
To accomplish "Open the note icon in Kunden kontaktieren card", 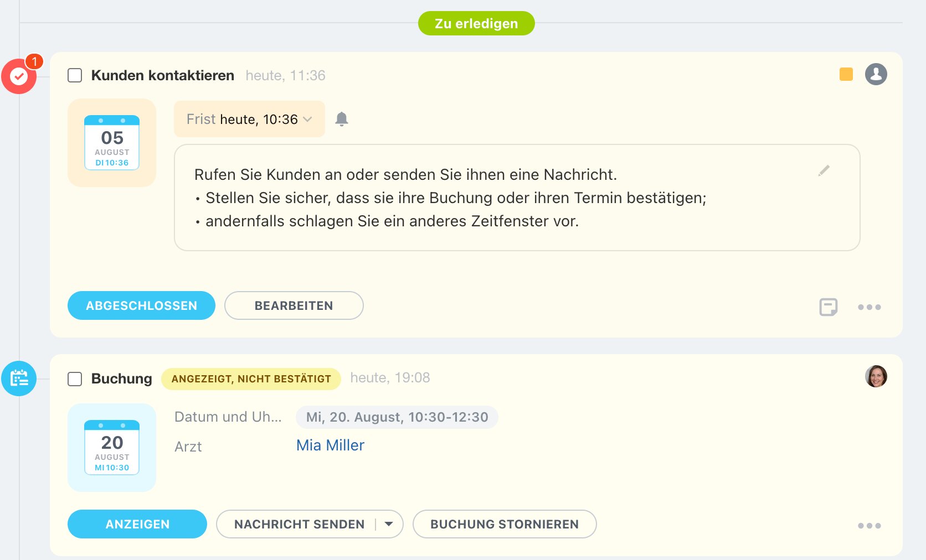I will click(828, 307).
